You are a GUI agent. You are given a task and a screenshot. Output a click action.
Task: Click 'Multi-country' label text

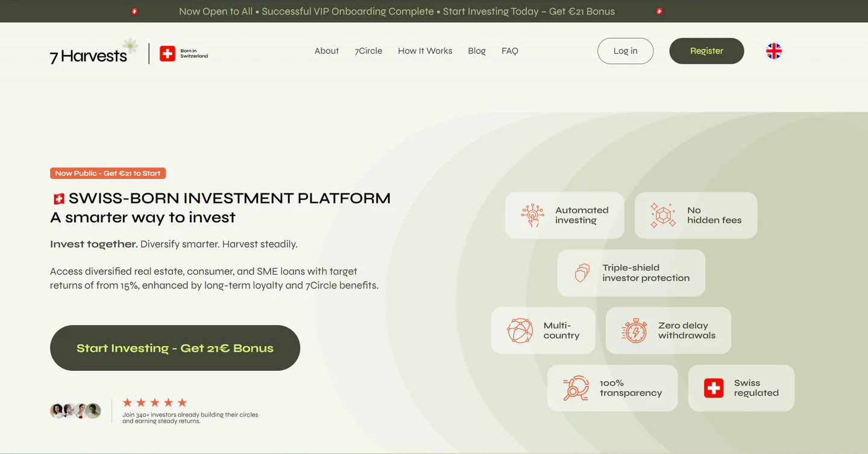[561, 331]
